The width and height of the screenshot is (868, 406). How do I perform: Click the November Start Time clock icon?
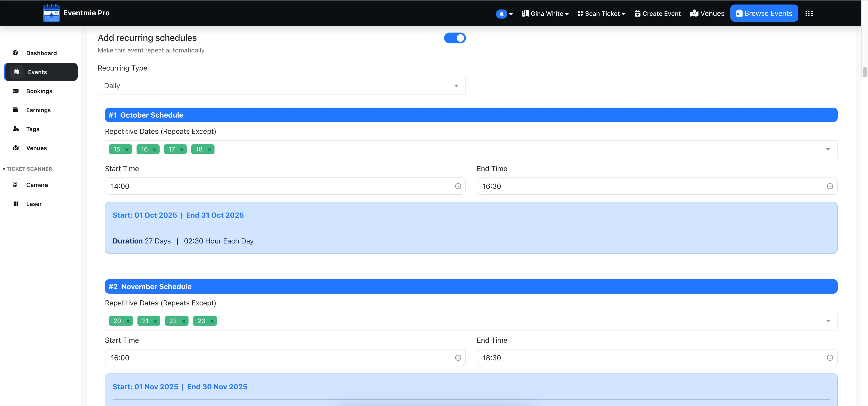tap(458, 358)
